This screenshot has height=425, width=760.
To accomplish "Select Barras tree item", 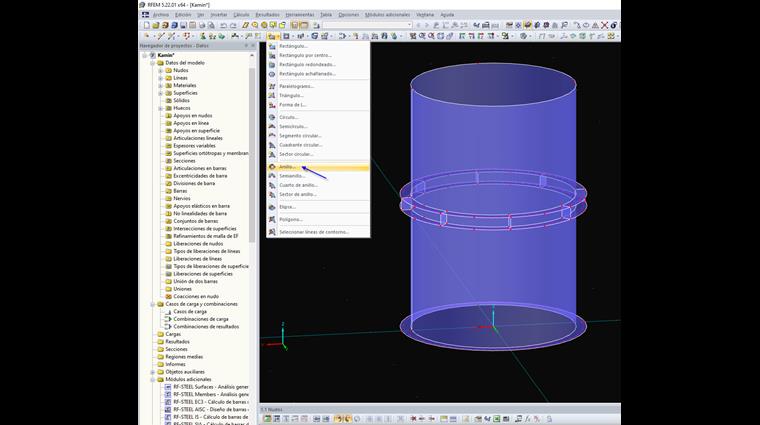I will coord(180,191).
